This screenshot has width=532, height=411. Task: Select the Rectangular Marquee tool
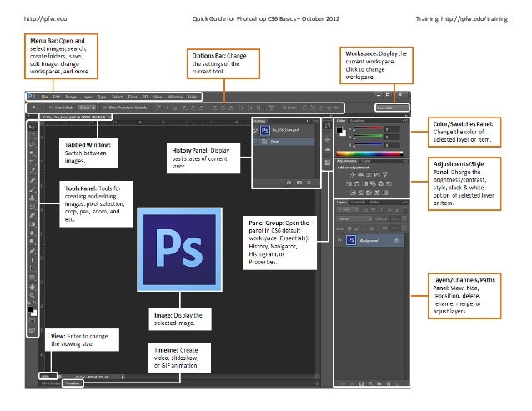pyautogui.click(x=32, y=135)
